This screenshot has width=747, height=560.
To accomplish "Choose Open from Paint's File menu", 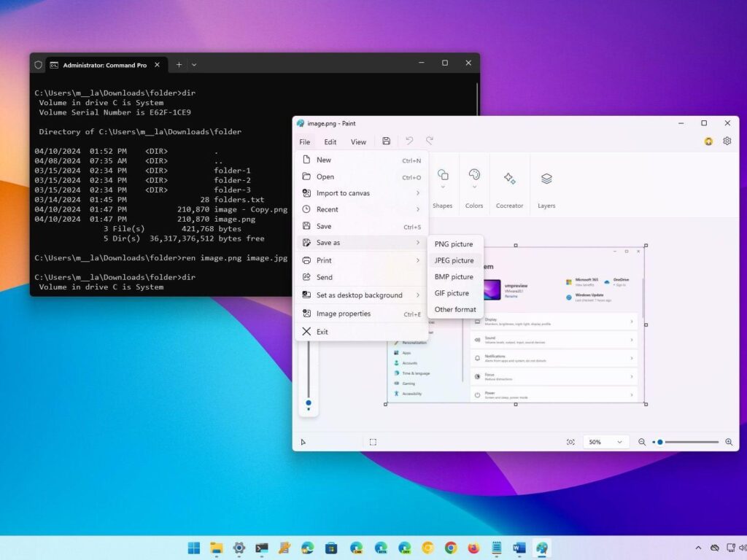I will (362, 176).
